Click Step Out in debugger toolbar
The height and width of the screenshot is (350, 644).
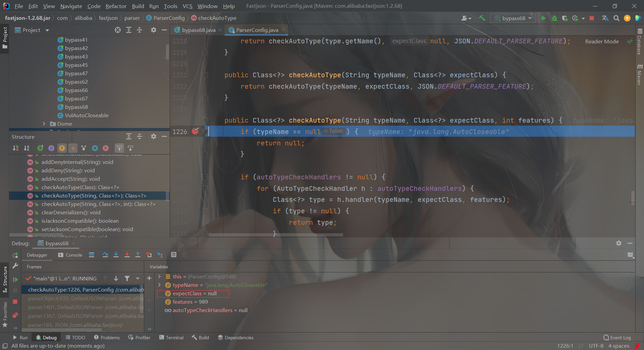click(138, 255)
